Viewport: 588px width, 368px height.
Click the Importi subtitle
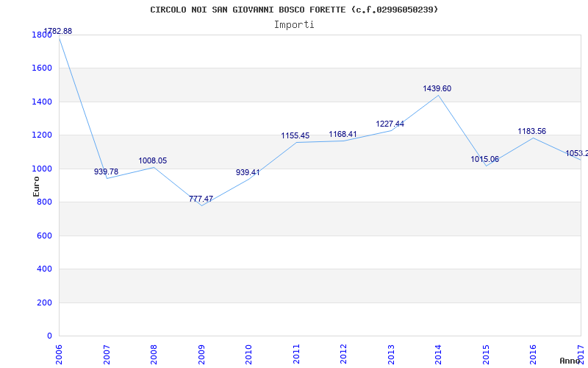294,25
